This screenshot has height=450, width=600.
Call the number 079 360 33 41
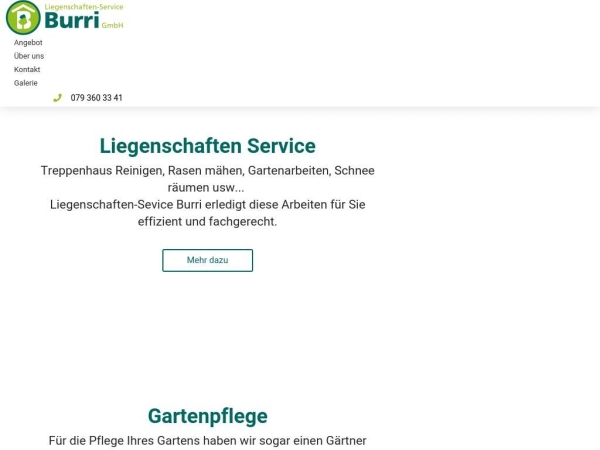tap(97, 98)
